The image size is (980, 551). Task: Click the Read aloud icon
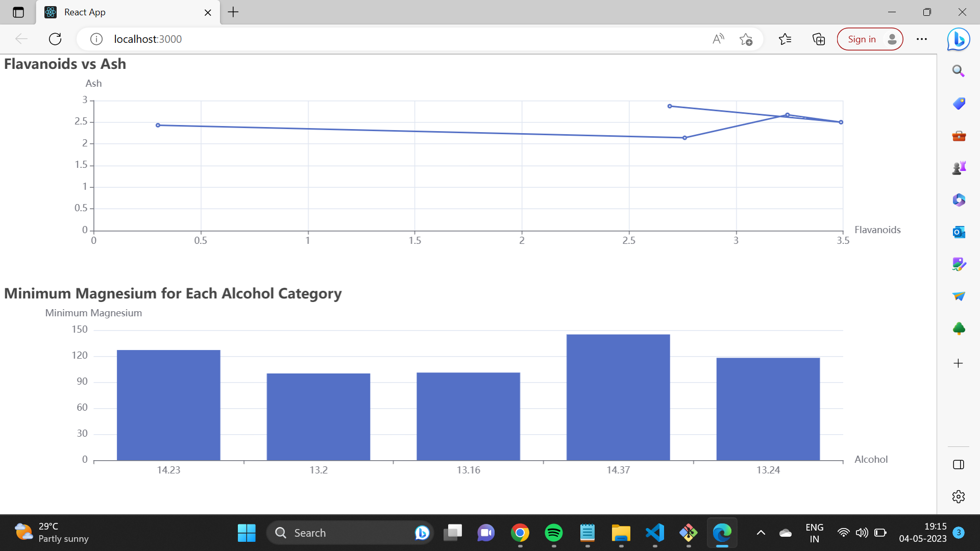pos(718,39)
